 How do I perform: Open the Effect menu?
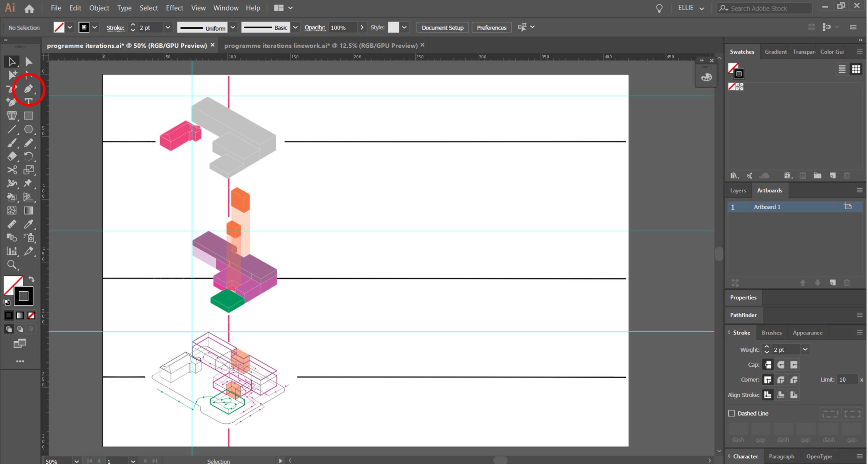(174, 8)
